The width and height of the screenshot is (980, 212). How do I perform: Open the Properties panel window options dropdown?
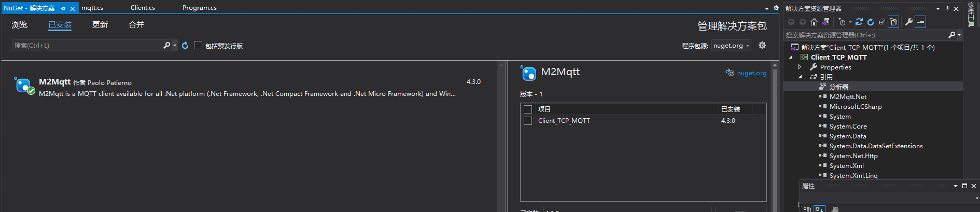point(956,186)
